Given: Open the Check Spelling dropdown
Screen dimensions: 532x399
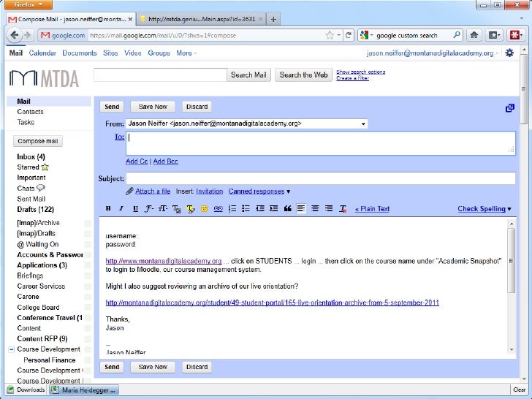Looking at the screenshot, I should 484,209.
